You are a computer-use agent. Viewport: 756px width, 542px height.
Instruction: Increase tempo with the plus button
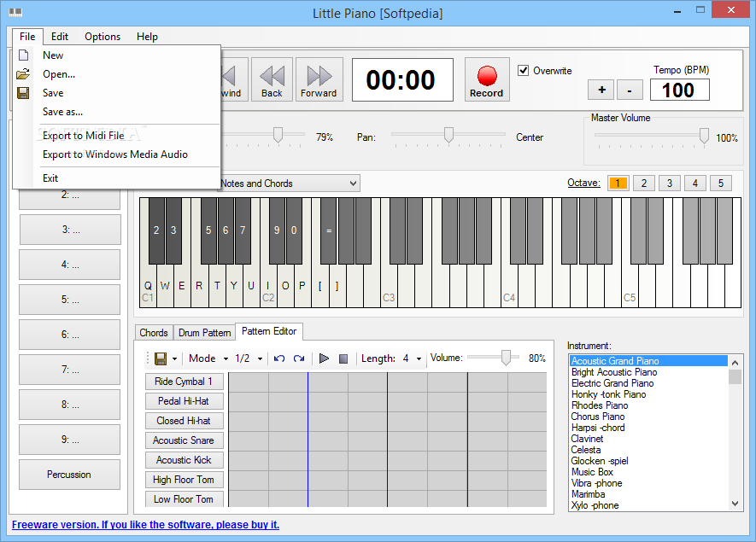click(601, 90)
